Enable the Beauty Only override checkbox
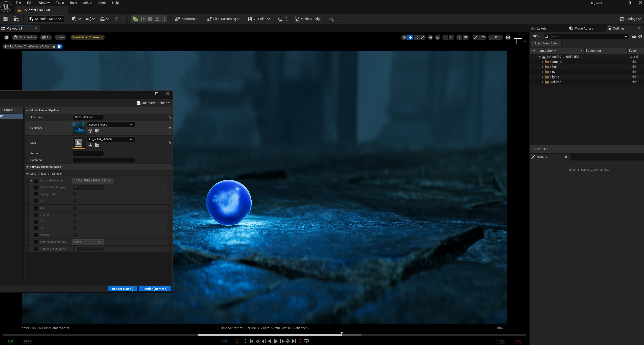This screenshot has height=345, width=644. (36, 194)
